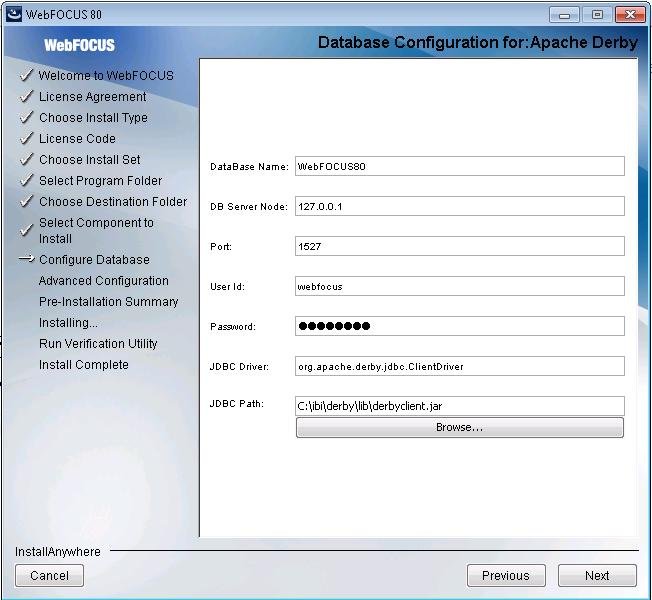
Task: Click the User Id input field
Action: click(x=459, y=286)
